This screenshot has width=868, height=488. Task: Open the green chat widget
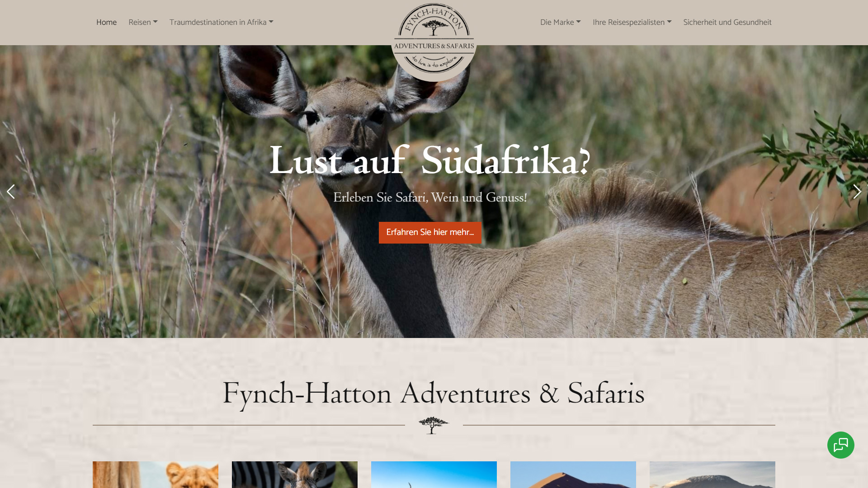pos(840,445)
